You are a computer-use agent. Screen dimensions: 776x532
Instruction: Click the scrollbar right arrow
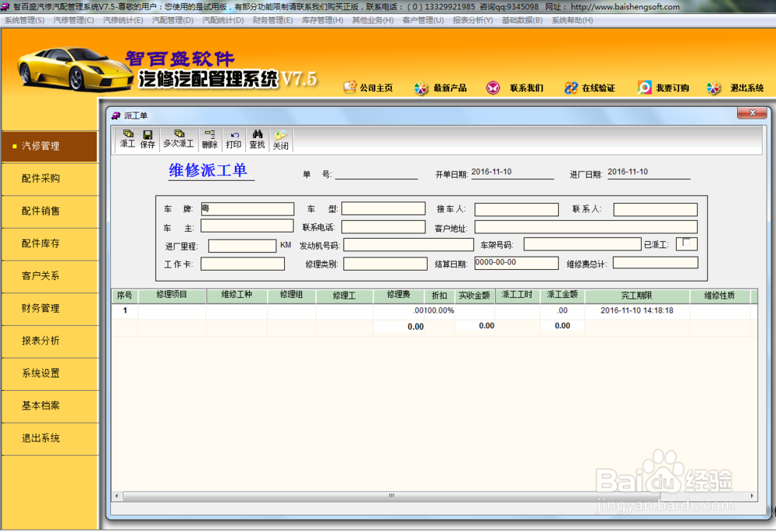(752, 496)
